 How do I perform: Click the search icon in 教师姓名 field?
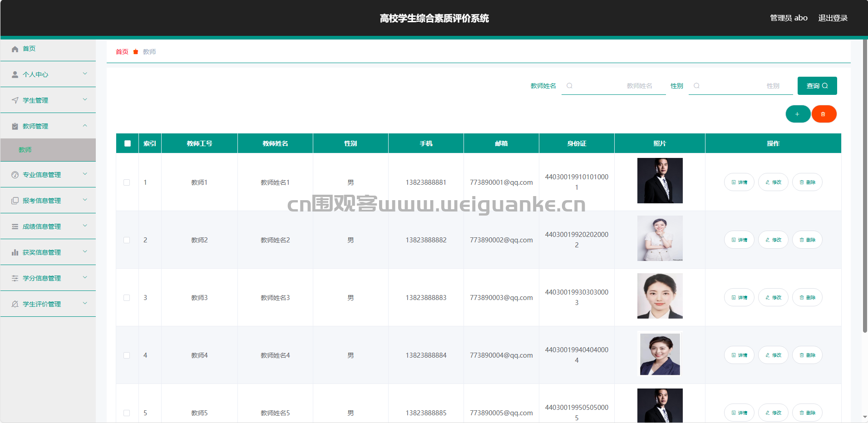[569, 86]
